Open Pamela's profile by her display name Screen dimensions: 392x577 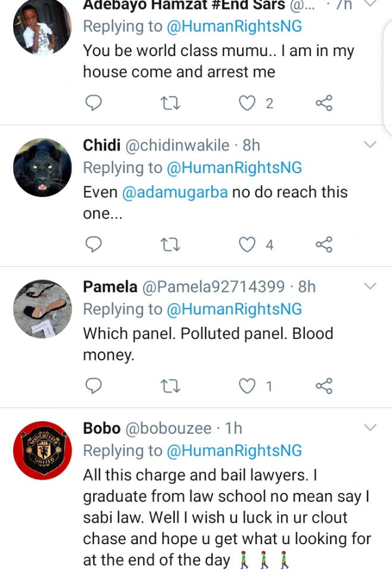click(110, 286)
